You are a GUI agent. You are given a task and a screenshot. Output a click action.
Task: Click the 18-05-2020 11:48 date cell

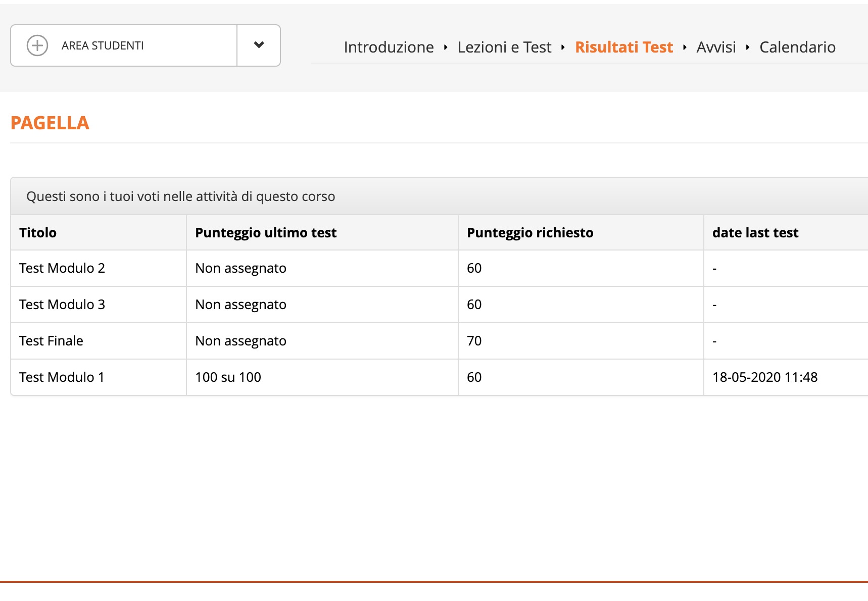point(764,377)
